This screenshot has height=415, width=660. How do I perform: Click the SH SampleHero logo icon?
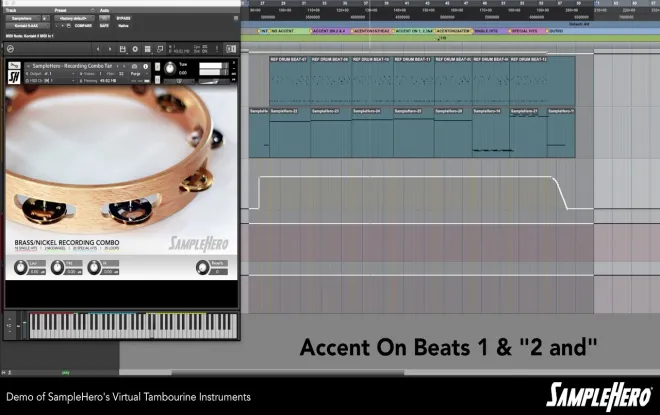click(14, 77)
